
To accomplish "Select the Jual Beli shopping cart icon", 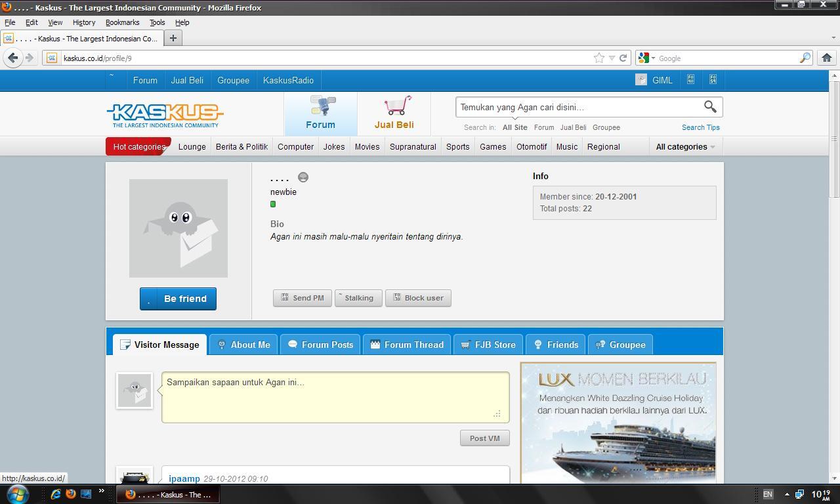I will click(x=394, y=113).
